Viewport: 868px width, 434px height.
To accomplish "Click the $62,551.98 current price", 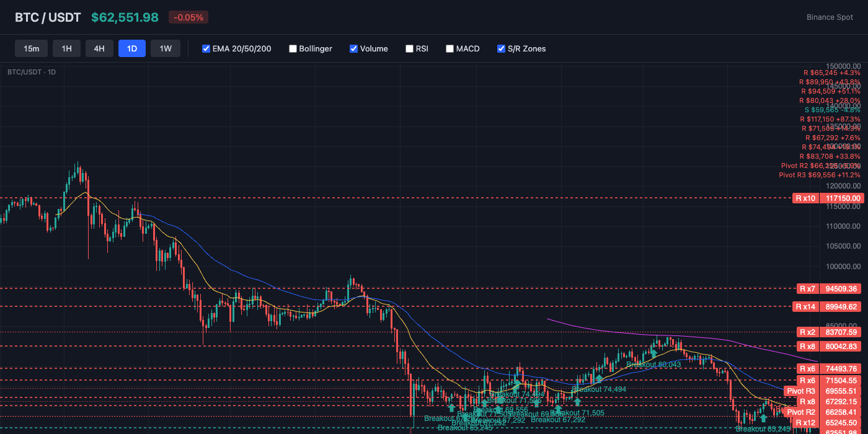I will [125, 17].
